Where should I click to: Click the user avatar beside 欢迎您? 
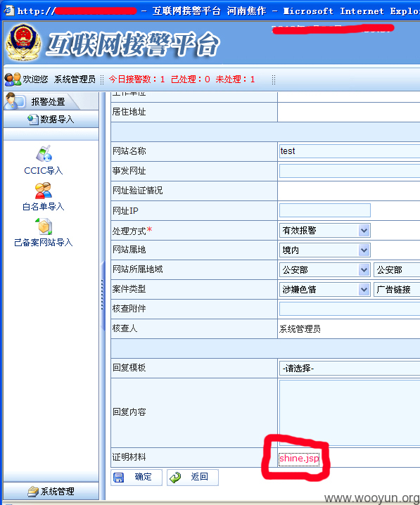13,79
